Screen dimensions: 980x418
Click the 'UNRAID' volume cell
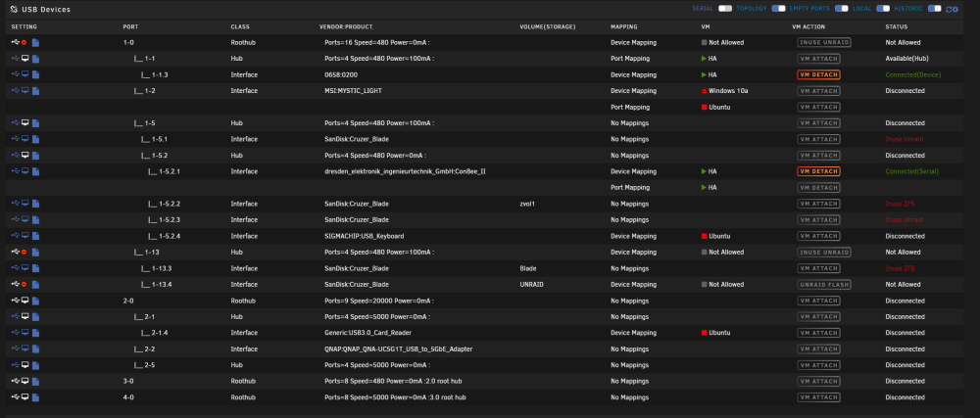click(x=530, y=284)
